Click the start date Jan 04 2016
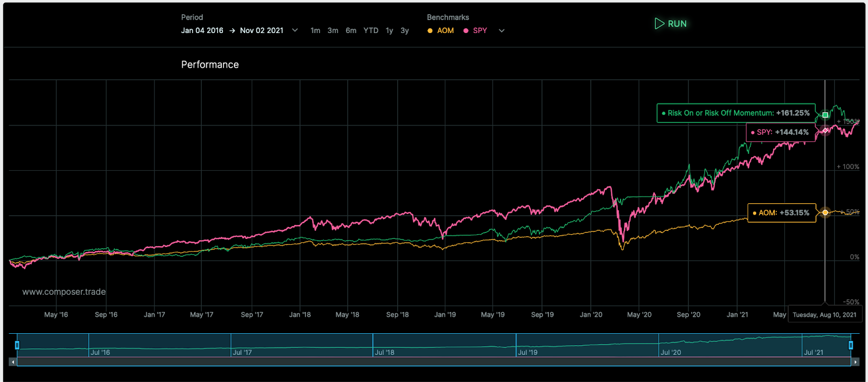This screenshot has width=868, height=382. 202,30
